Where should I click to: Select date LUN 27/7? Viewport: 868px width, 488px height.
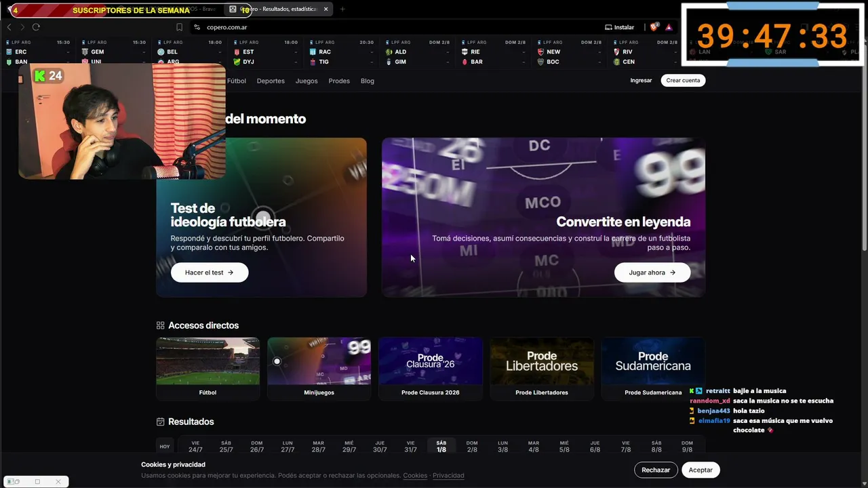pos(288,447)
